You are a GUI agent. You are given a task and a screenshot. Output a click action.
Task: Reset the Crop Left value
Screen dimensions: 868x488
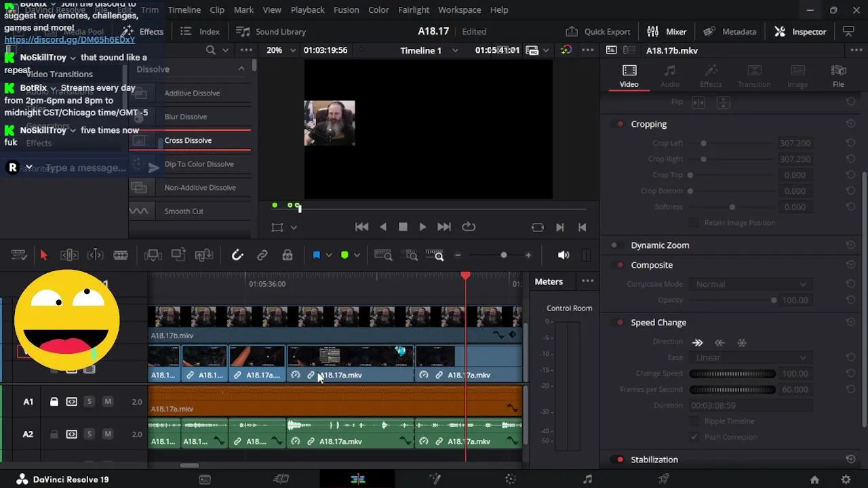pyautogui.click(x=850, y=143)
